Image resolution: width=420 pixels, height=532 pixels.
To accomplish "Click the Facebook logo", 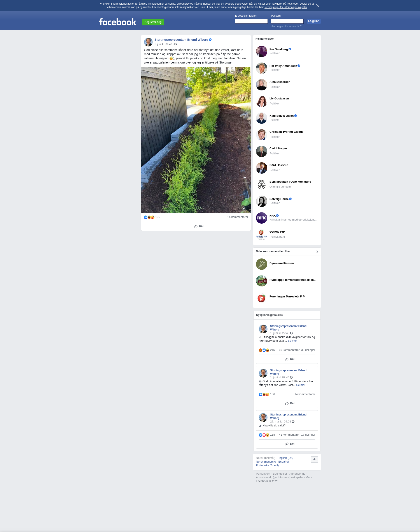I will 117,22.
